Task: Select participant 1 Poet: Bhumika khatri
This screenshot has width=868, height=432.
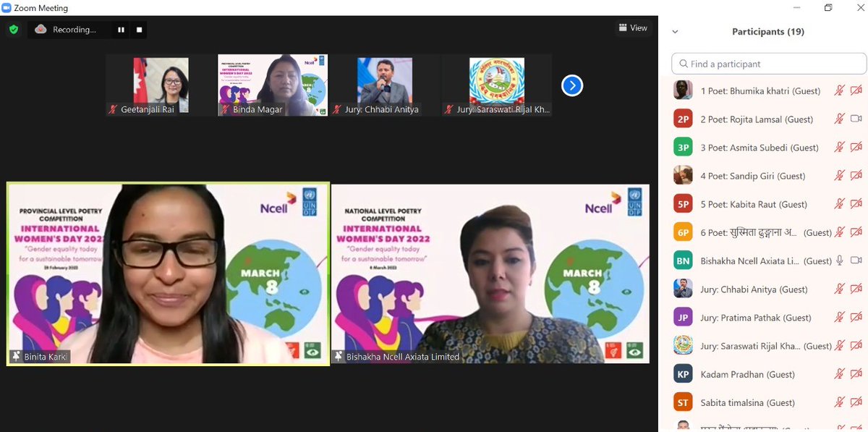Action: 759,91
